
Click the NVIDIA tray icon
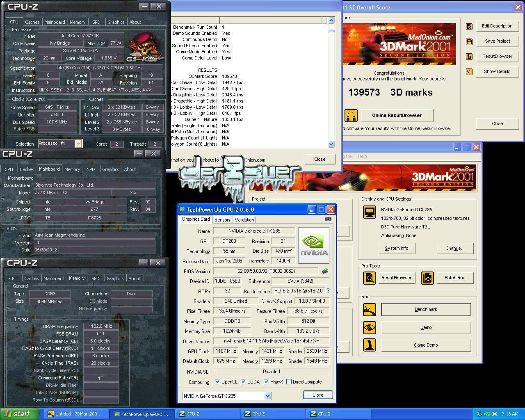pyautogui.click(x=487, y=414)
